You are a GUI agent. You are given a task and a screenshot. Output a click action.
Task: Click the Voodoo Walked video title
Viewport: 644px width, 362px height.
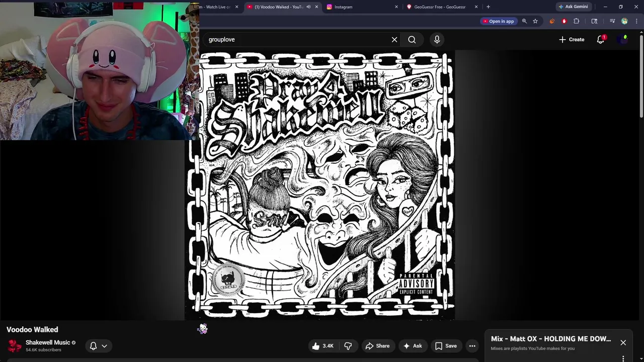(x=32, y=330)
